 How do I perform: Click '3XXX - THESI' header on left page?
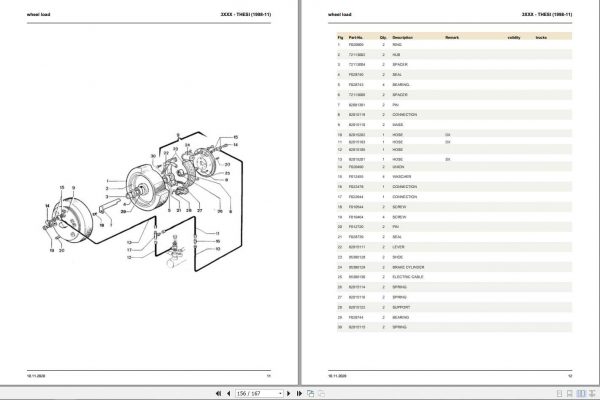246,15
